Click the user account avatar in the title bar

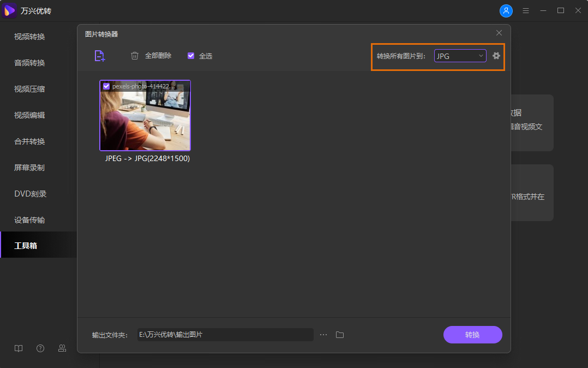pos(506,10)
